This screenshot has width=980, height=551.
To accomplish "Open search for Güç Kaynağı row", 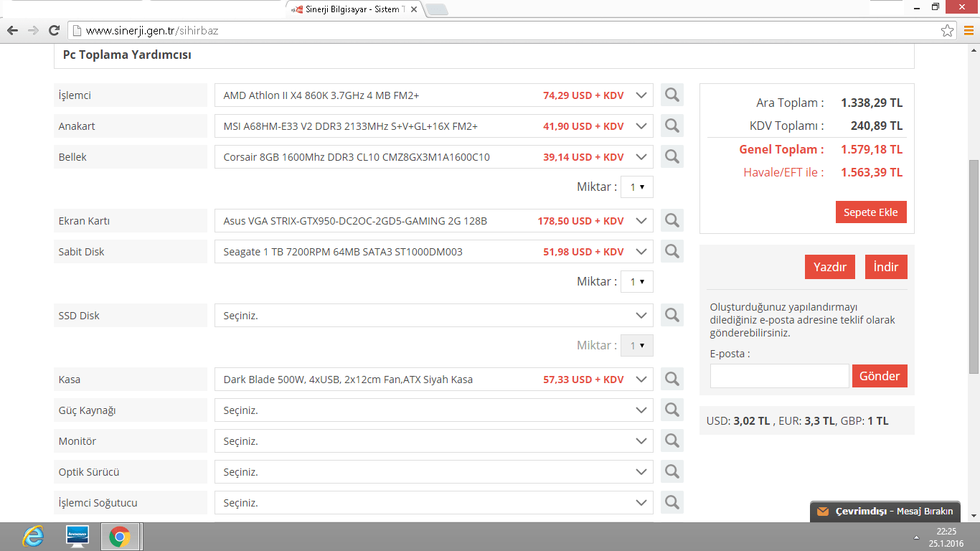I will pyautogui.click(x=672, y=410).
